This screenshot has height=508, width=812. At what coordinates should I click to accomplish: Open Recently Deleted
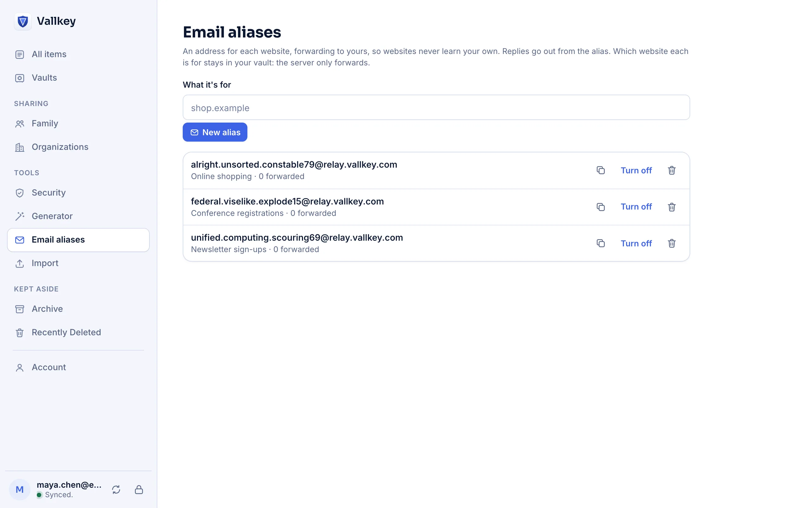[78, 332]
